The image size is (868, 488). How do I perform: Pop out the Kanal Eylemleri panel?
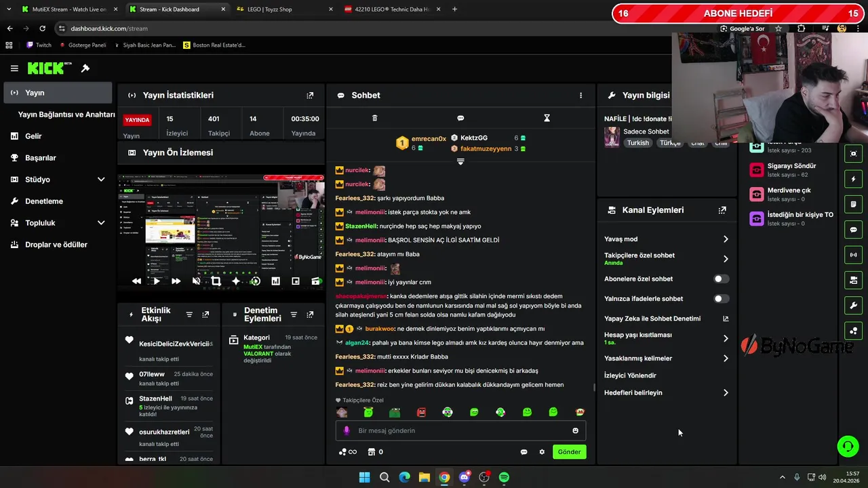point(722,210)
